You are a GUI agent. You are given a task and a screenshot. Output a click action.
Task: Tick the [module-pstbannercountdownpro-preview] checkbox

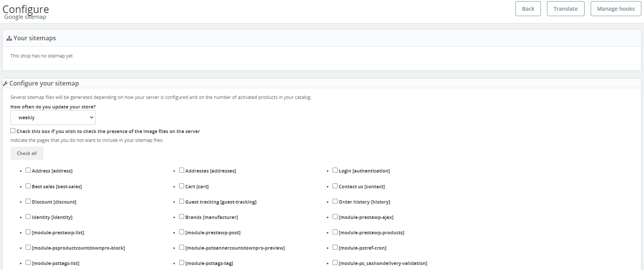tap(182, 247)
